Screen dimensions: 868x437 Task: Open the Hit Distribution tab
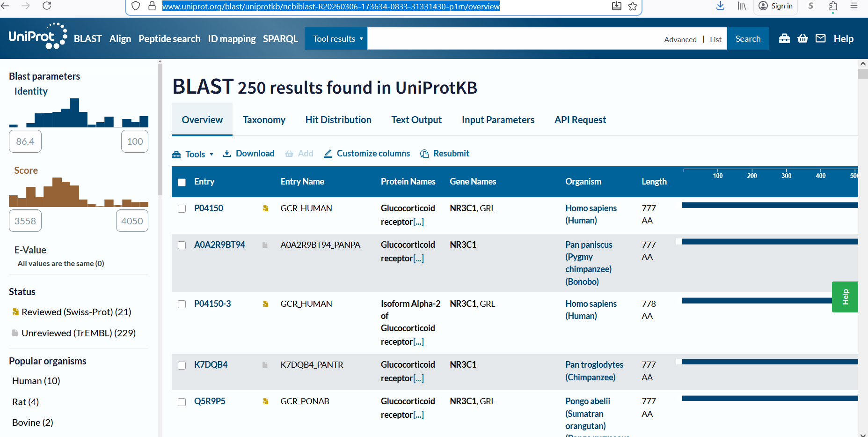[338, 120]
